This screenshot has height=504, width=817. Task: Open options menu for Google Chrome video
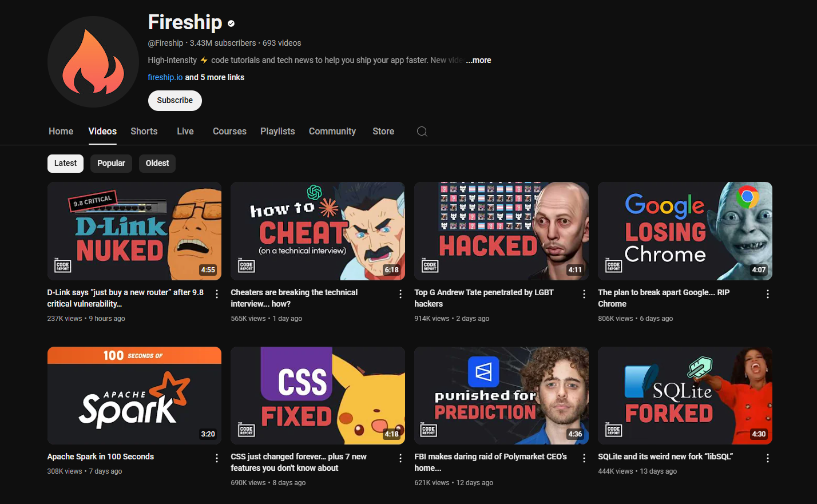768,294
